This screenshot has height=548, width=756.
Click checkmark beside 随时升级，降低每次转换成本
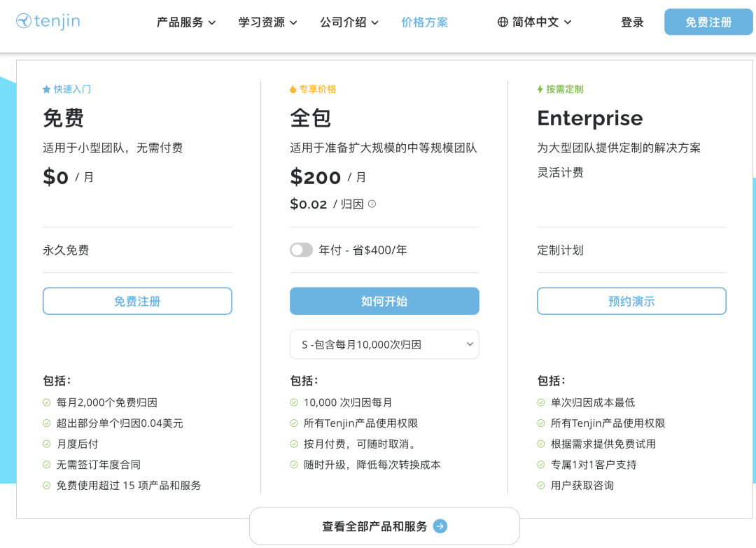(x=294, y=465)
